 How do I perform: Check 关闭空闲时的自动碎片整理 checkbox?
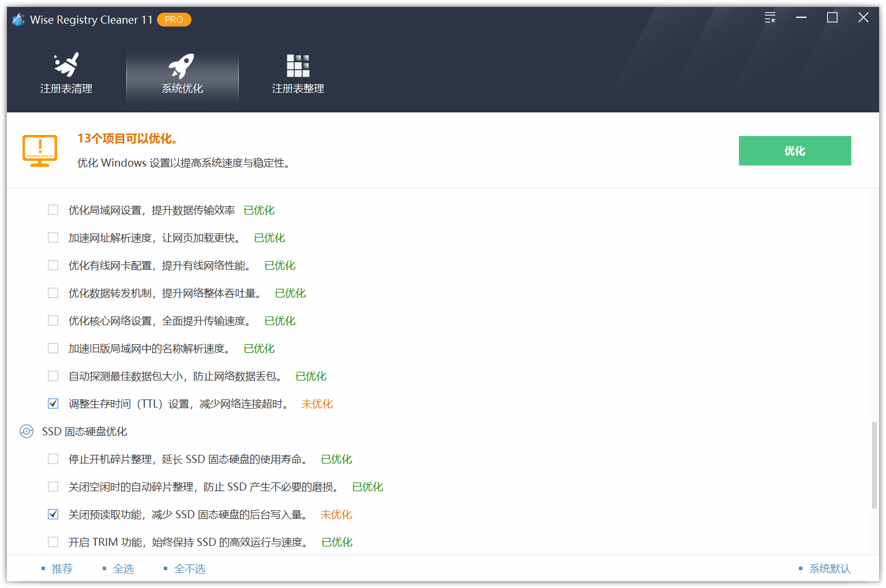[53, 487]
